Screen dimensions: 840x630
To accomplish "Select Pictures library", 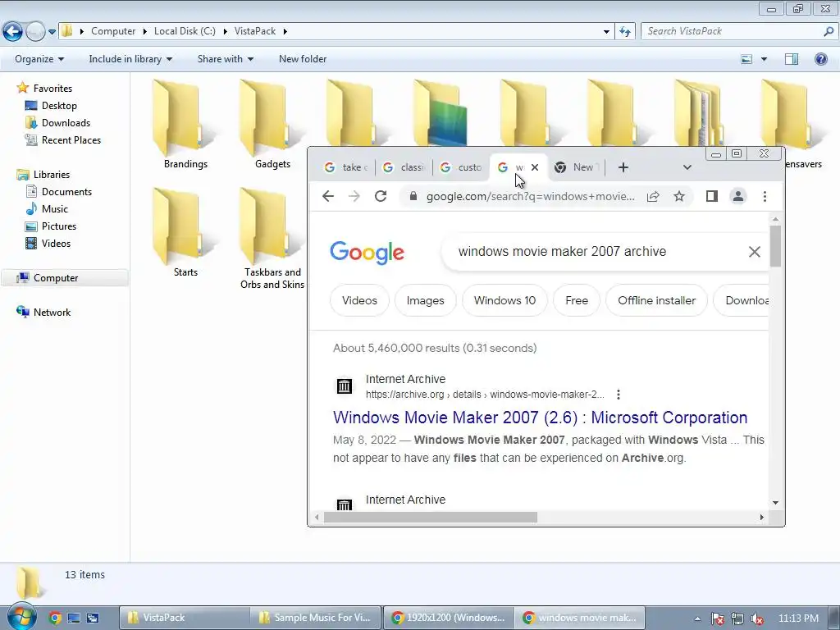I will pyautogui.click(x=59, y=226).
